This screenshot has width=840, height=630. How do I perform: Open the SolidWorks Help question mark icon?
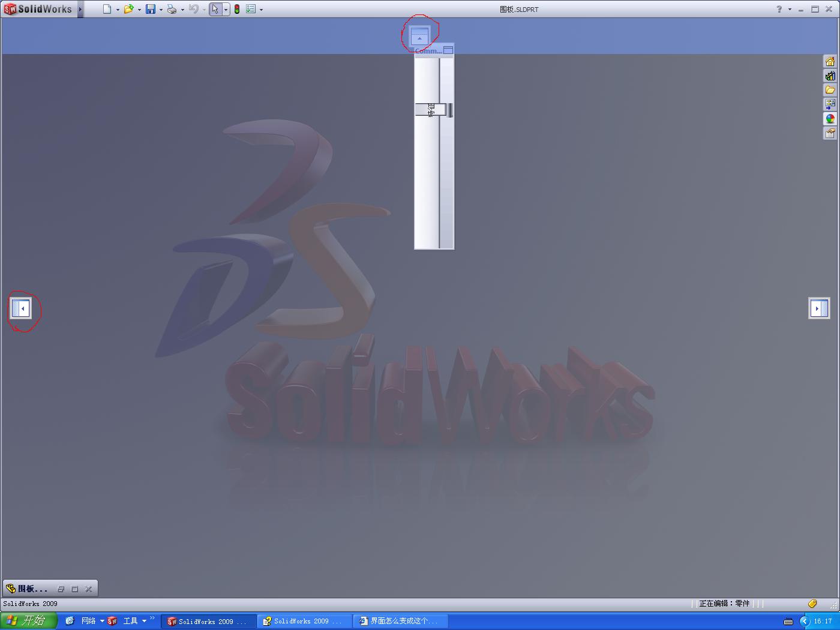tap(779, 9)
